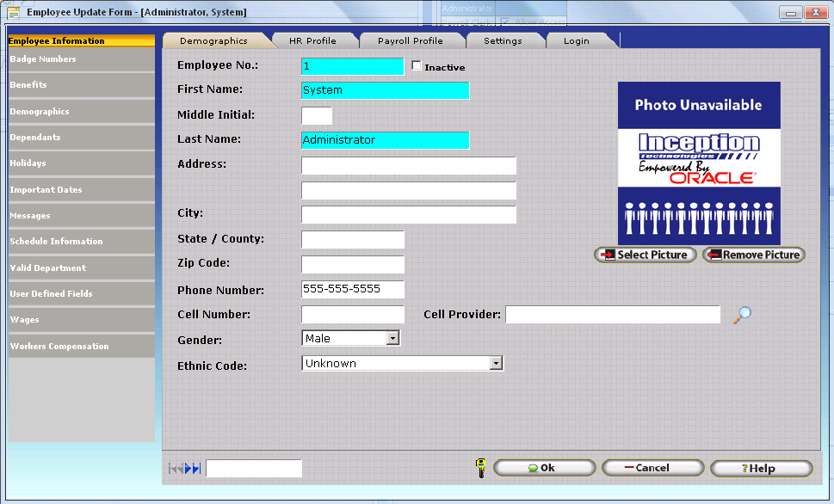
Task: Switch to the HR Profile tab
Action: 312,40
